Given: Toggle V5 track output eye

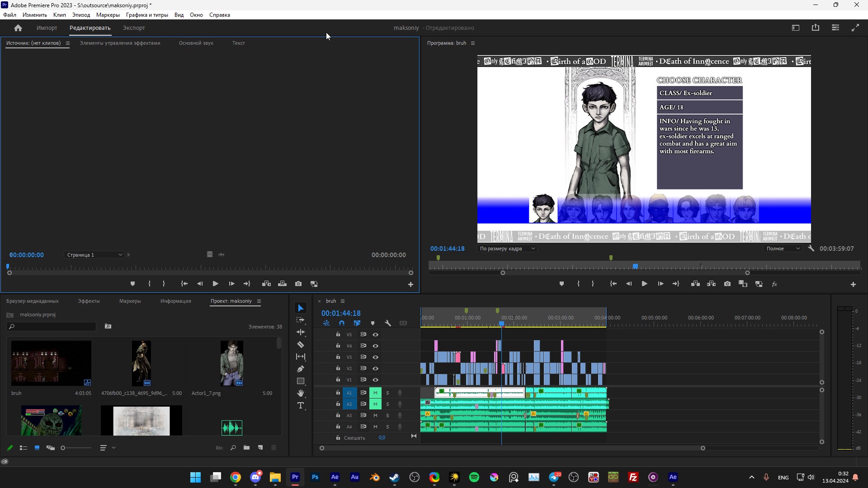Looking at the screenshot, I should pyautogui.click(x=375, y=334).
